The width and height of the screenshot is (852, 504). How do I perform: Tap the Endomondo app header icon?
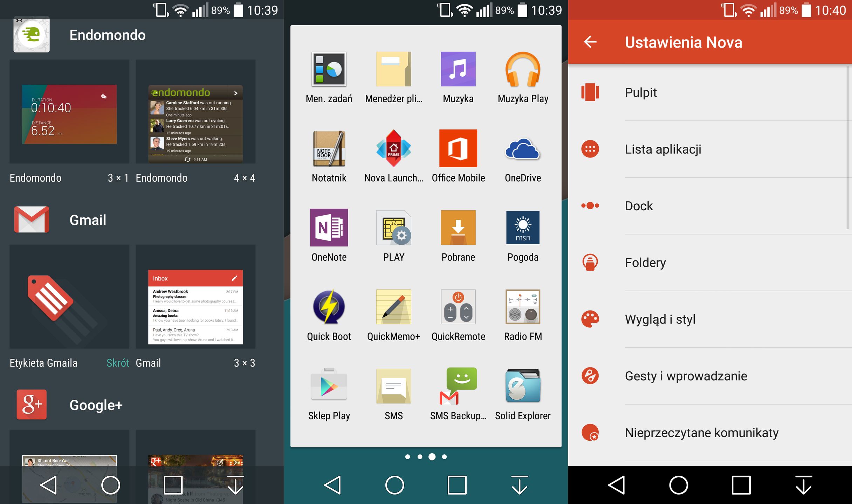coord(32,35)
